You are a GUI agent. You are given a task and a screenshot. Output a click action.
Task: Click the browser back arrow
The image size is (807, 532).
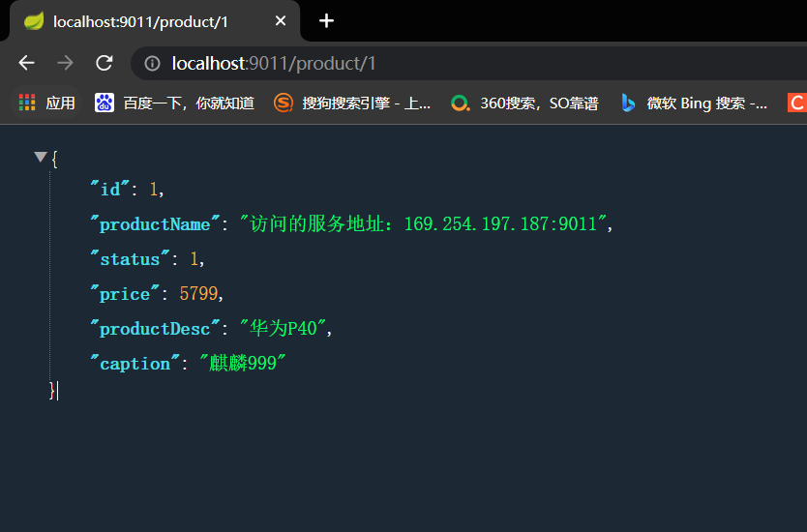pos(27,63)
